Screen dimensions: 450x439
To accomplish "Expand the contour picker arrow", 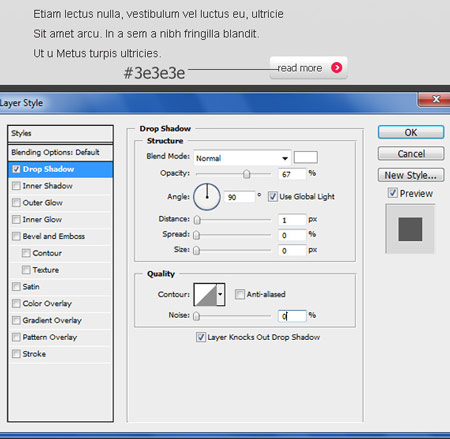I will click(220, 294).
